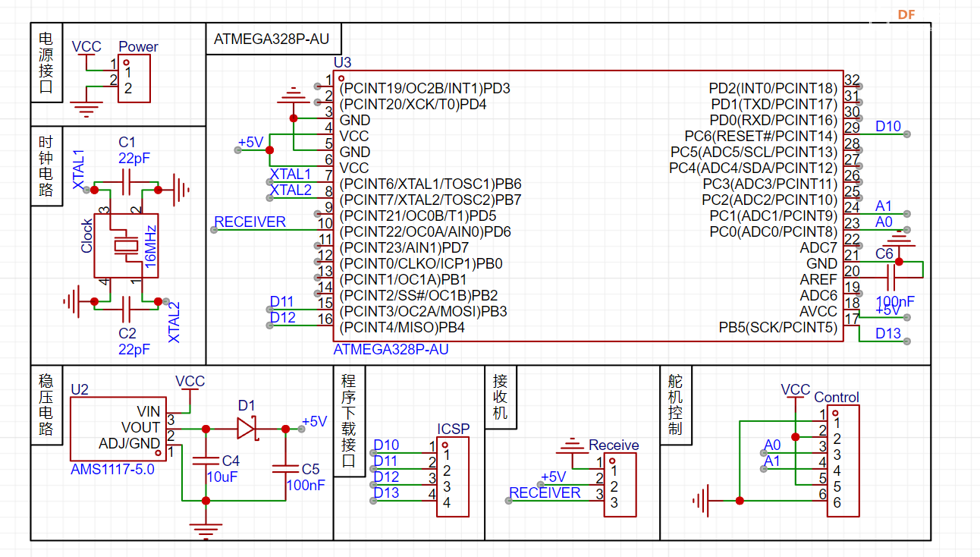Click the VCC label above Control connector

pos(796,390)
